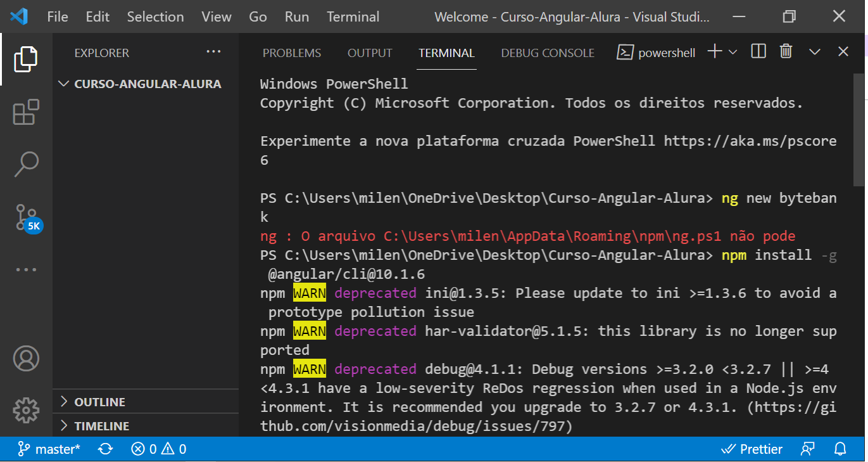Minimize the VS Code window
This screenshot has width=868, height=462.
[x=739, y=16]
